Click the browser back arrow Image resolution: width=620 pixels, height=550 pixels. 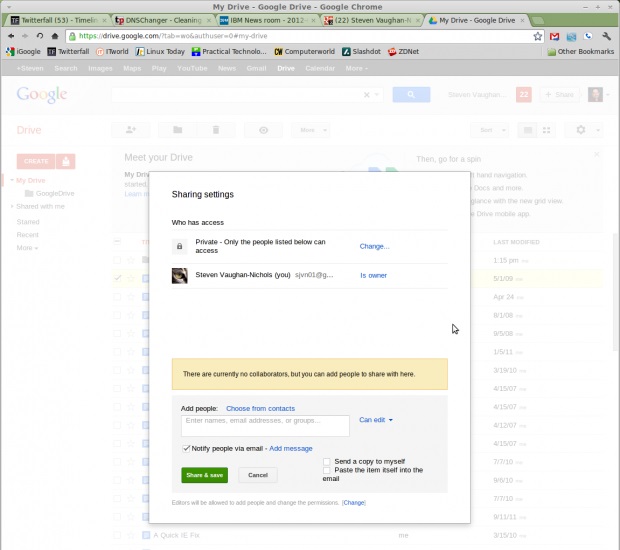coord(11,36)
